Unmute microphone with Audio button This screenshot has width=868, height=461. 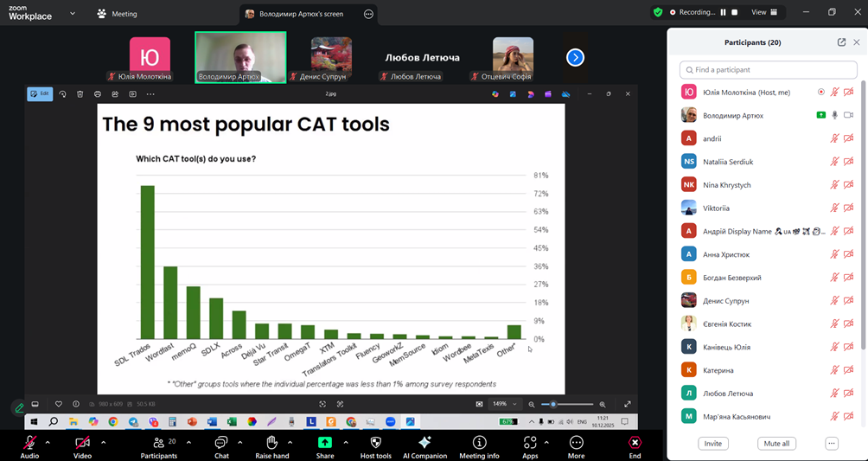pos(29,442)
